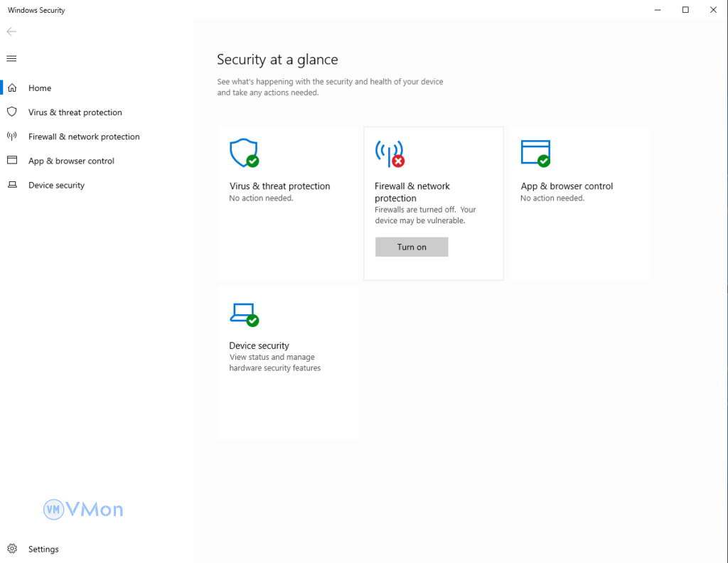The image size is (728, 563).
Task: Open the Device security tile title
Action: [x=259, y=345]
